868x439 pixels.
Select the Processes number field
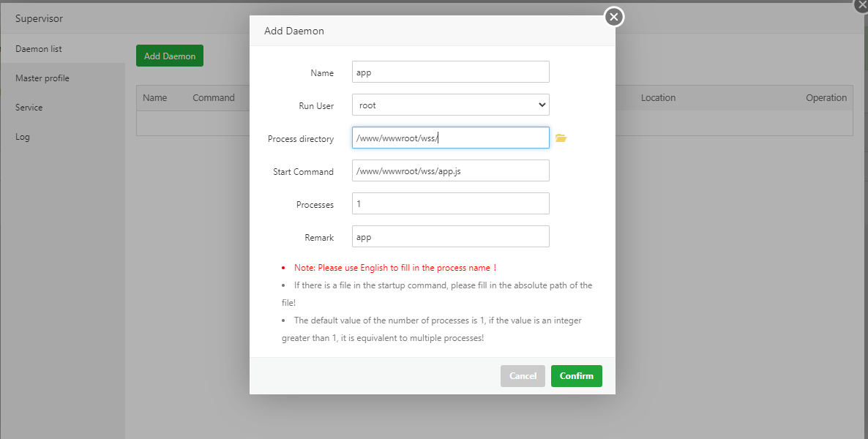click(x=450, y=204)
